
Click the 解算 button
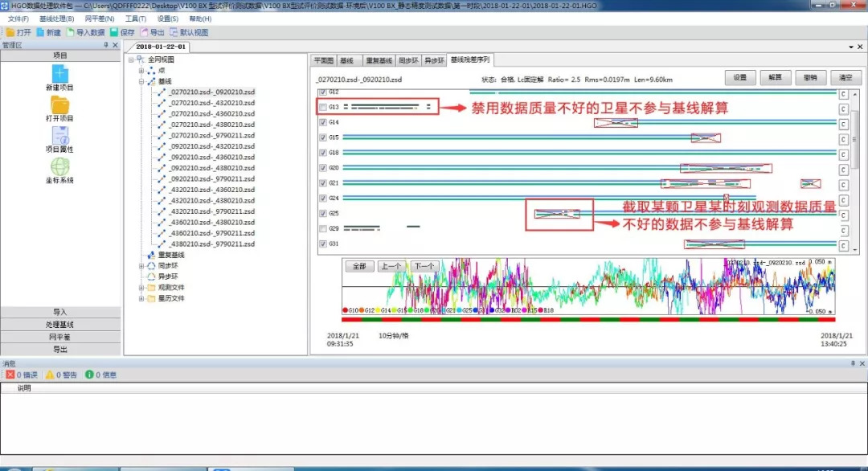click(775, 78)
